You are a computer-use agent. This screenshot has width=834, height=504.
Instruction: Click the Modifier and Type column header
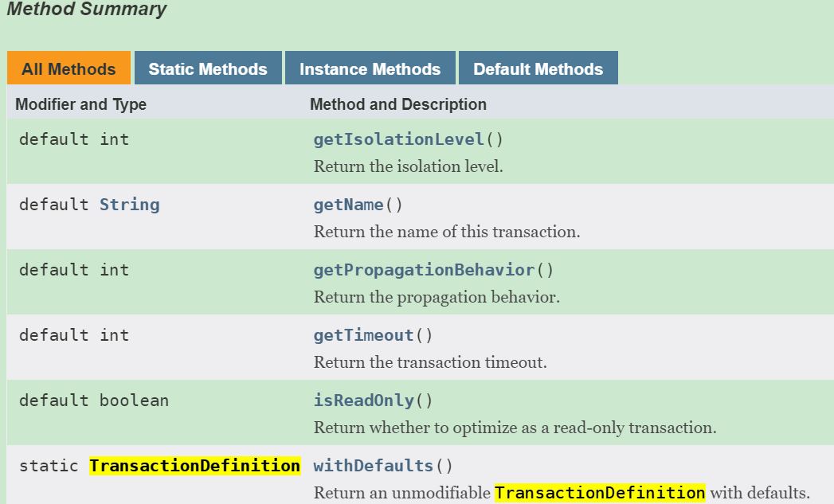coord(80,104)
